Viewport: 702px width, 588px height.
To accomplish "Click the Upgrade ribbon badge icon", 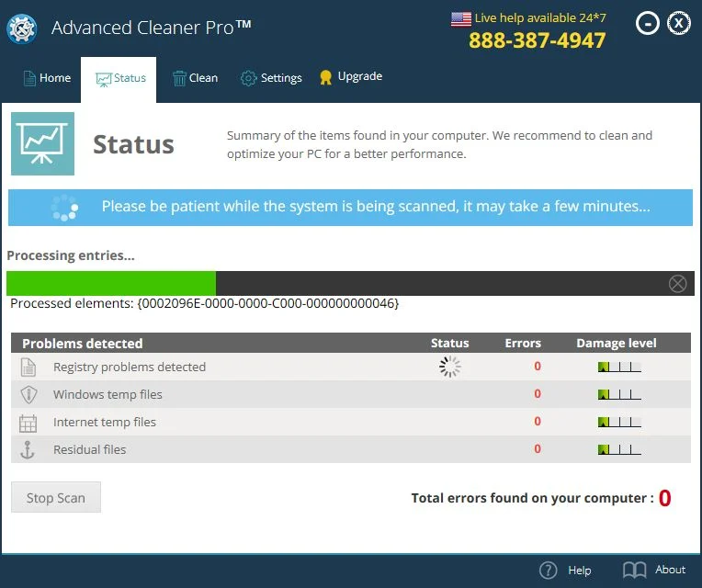I will [325, 77].
